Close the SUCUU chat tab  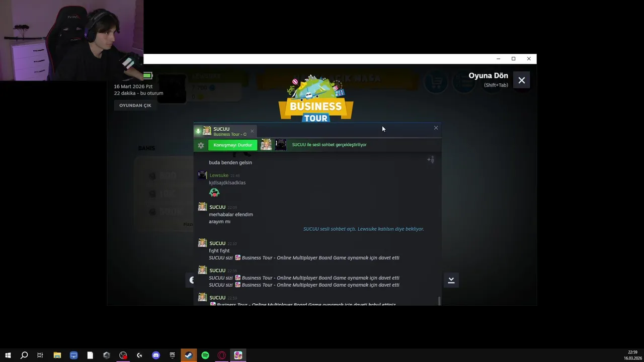pos(252,131)
